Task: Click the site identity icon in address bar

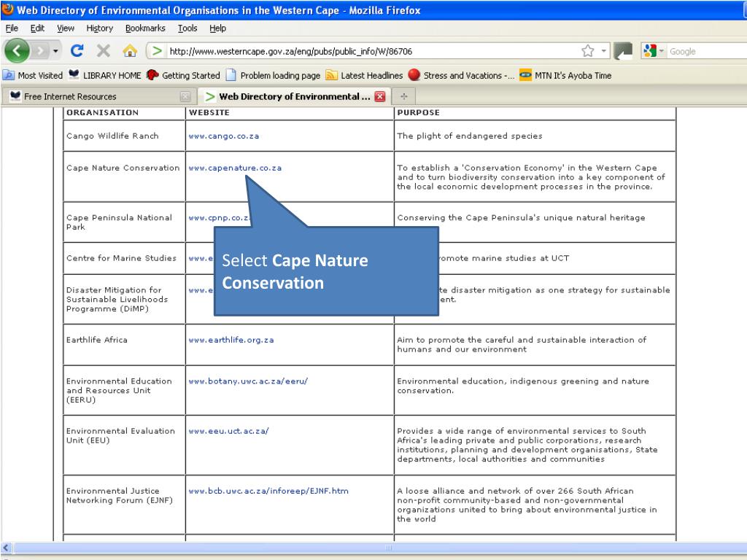Action: pos(157,51)
